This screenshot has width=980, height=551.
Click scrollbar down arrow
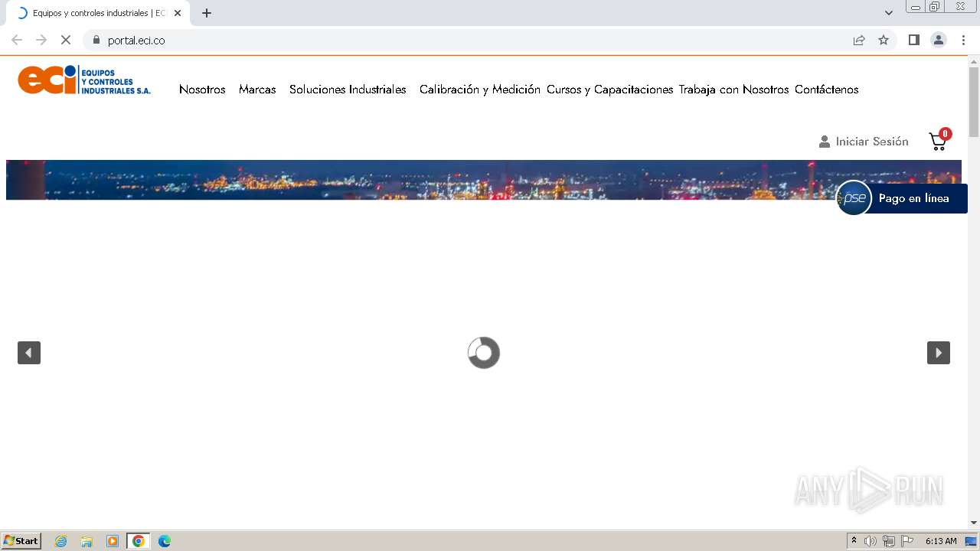click(974, 523)
